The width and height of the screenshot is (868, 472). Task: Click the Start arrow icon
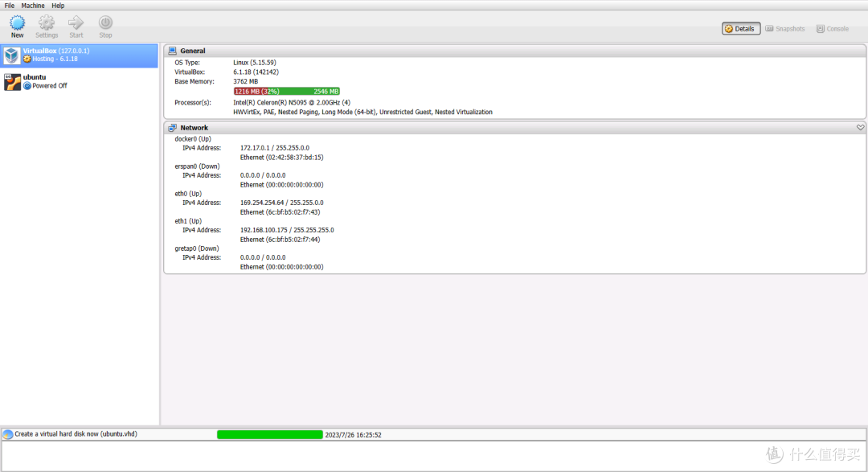click(x=76, y=23)
